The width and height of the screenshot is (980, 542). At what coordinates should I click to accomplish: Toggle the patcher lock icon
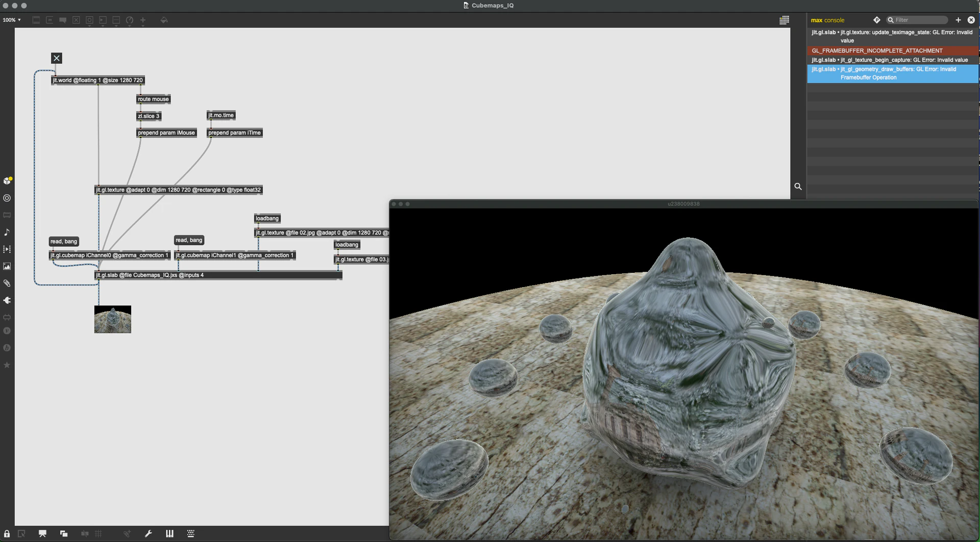pos(7,534)
